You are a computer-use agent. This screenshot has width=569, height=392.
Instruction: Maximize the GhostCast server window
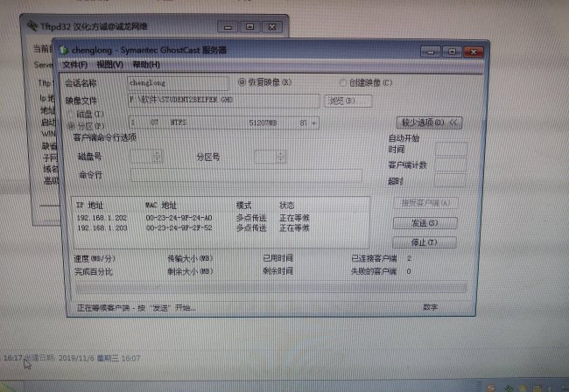453,52
